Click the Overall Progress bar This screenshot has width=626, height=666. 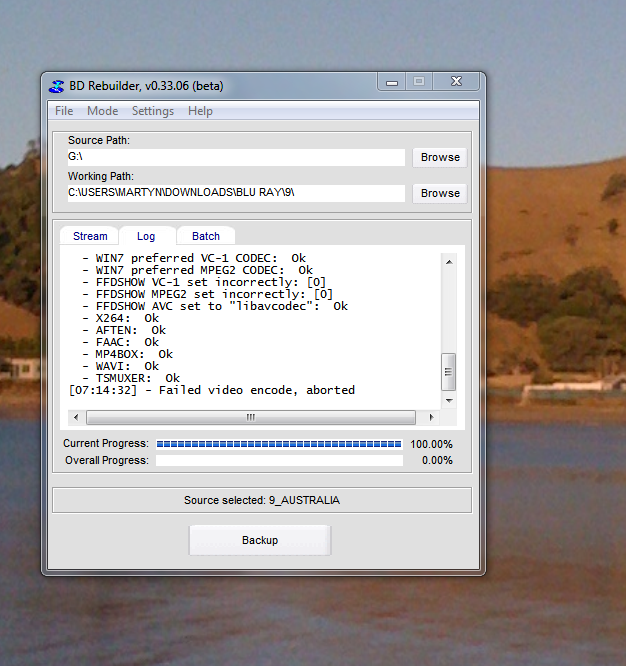pyautogui.click(x=279, y=460)
